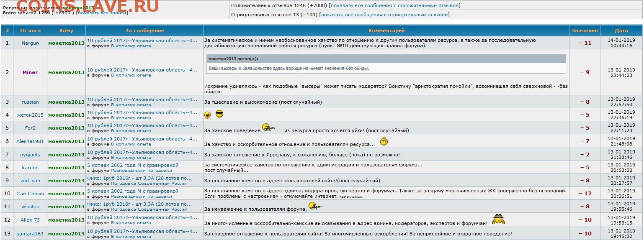Click the 'Кому' column header
644x240 pixels.
66,31
